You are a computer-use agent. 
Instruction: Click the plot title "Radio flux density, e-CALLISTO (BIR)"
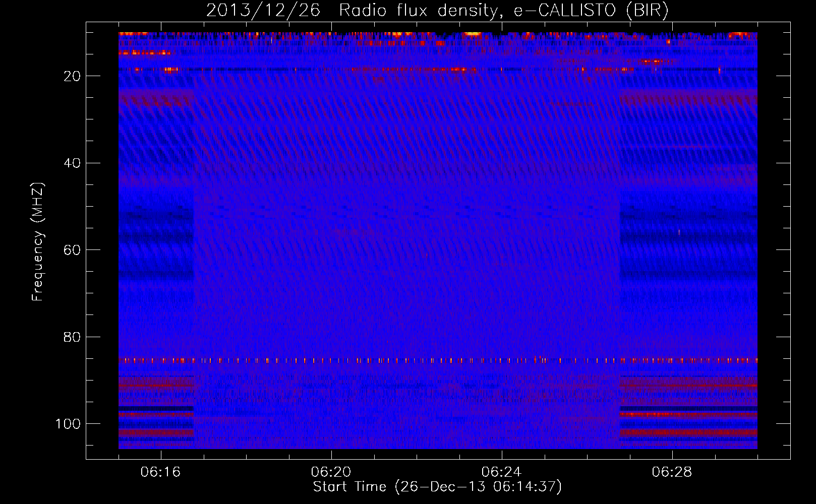(x=503, y=11)
